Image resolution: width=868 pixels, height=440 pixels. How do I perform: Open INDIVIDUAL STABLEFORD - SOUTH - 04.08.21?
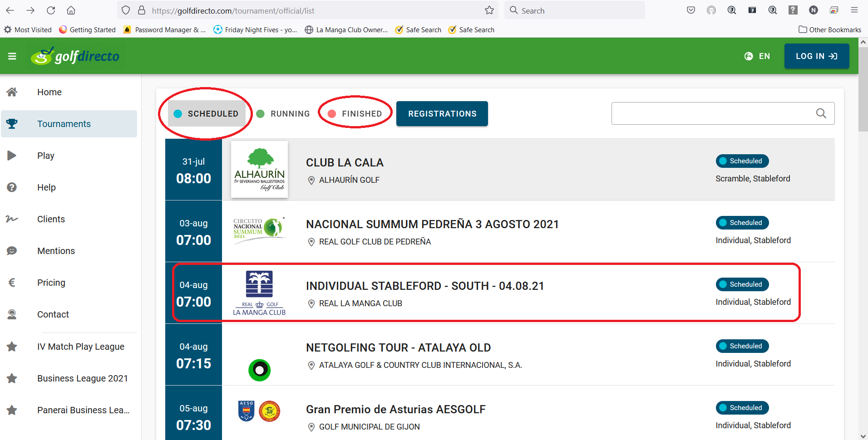tap(425, 286)
